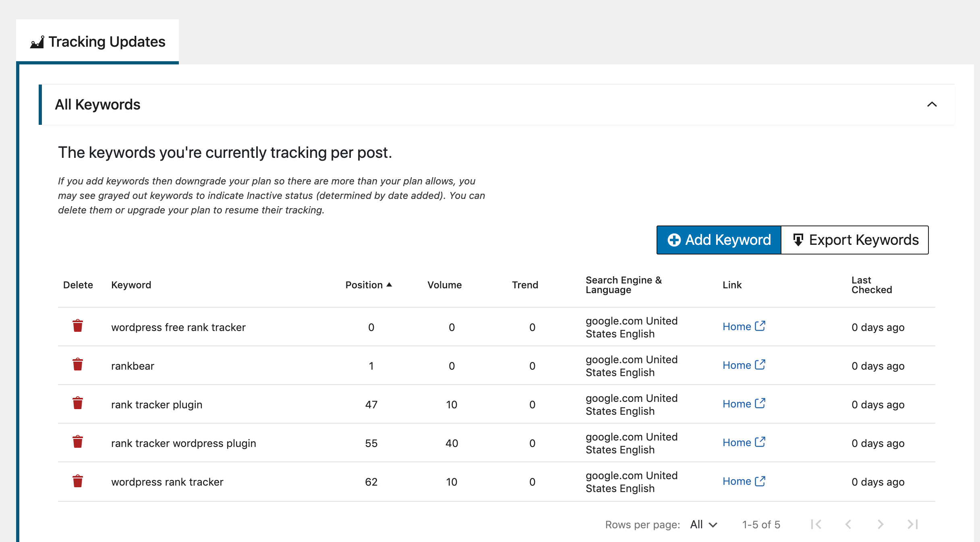Collapse the All Keywords section chevron
The width and height of the screenshot is (980, 542).
932,105
